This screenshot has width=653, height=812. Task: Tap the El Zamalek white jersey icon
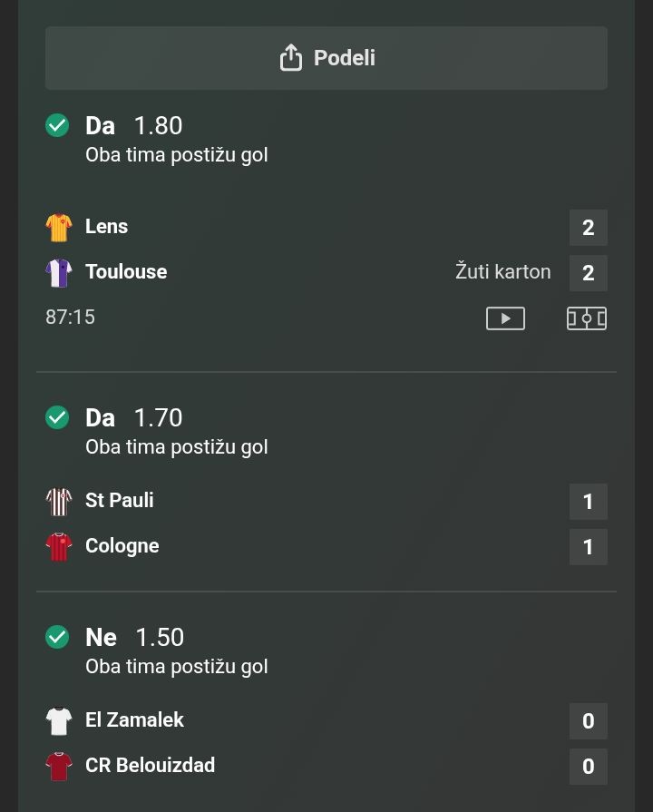tap(59, 720)
